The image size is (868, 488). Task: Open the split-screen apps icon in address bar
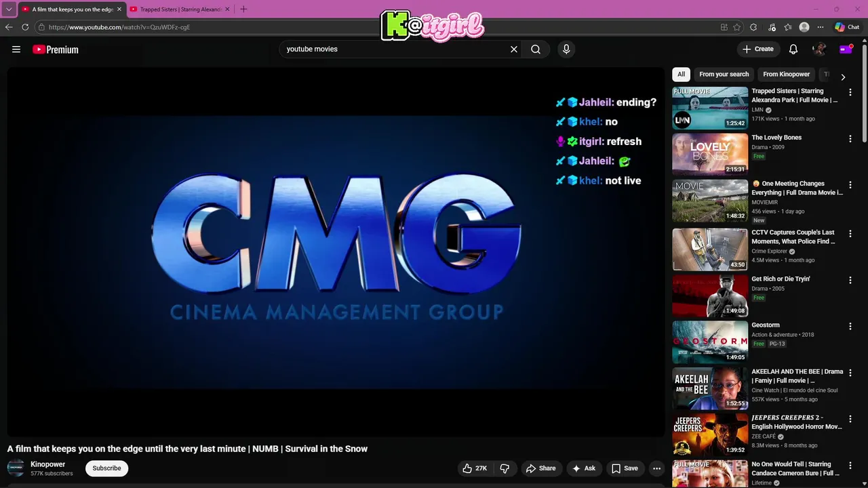(724, 27)
